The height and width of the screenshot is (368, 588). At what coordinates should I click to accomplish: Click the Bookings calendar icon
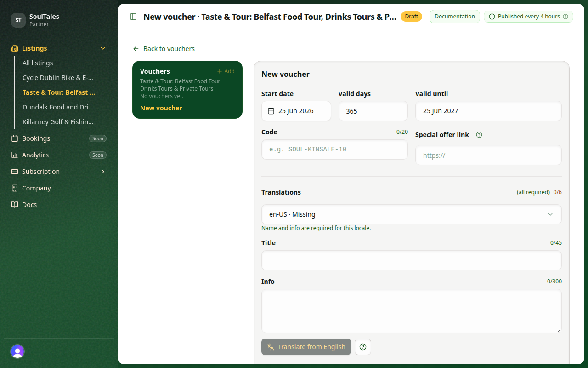coord(15,138)
